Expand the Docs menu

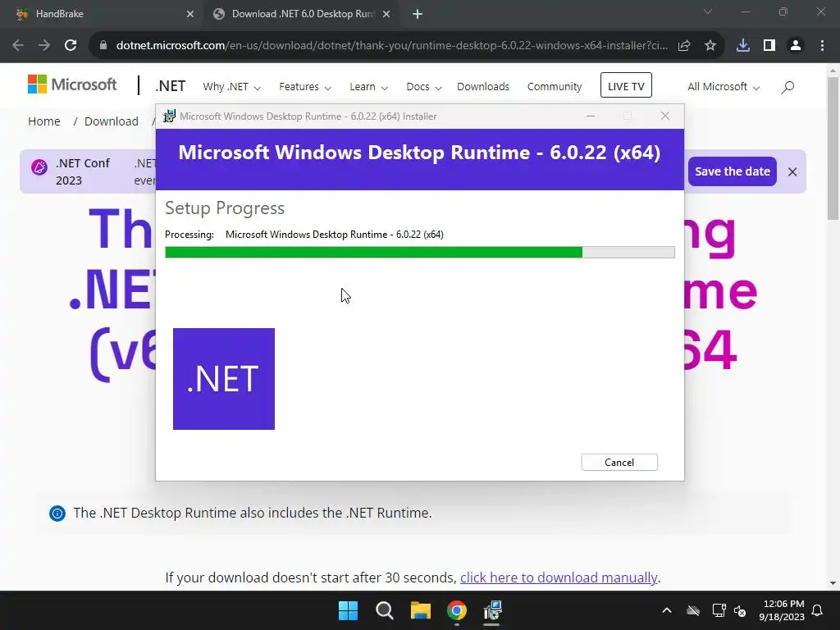pyautogui.click(x=424, y=87)
